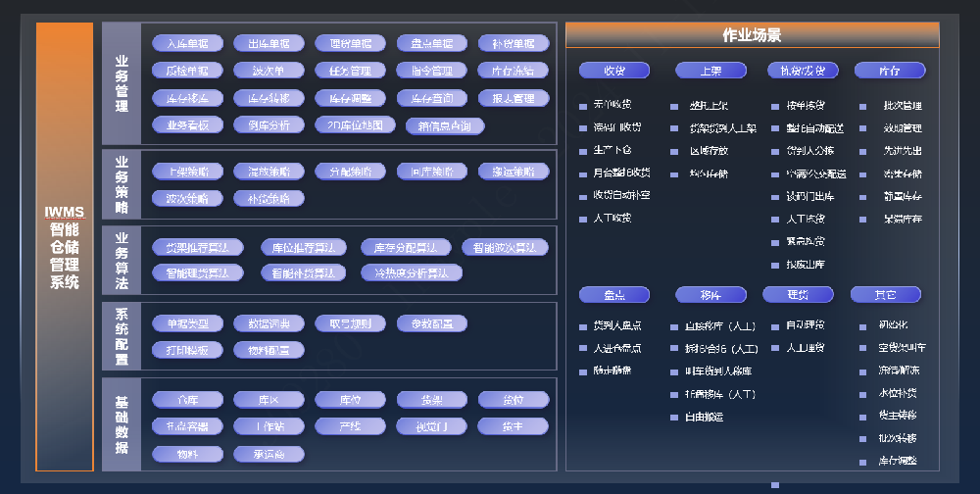980x494 pixels.
Task: Click the 人工收货 bullet item
Action: click(612, 218)
